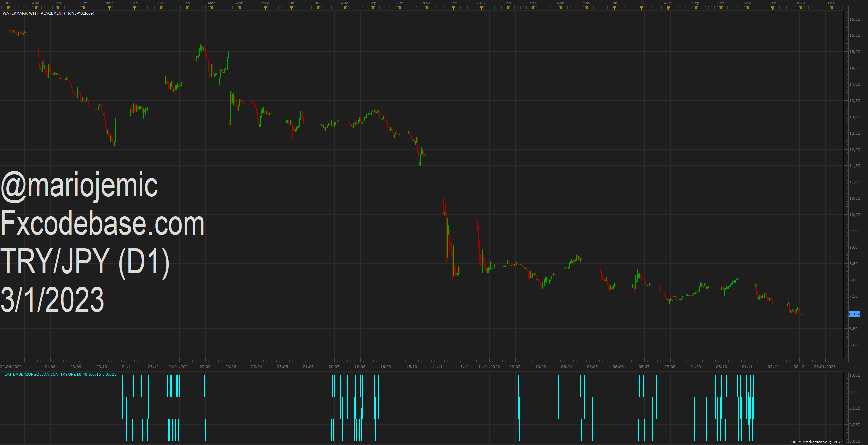The width and height of the screenshot is (868, 445).
Task: Click the 09.02 date label
Action: point(515,367)
